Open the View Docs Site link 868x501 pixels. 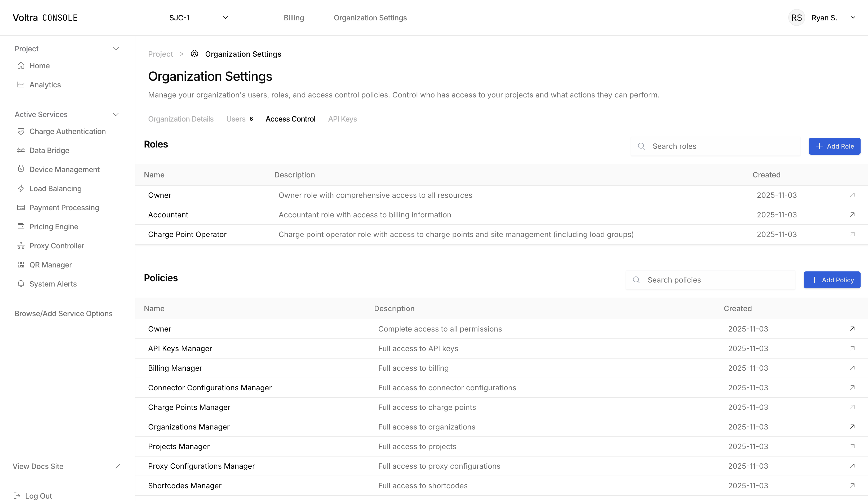pos(38,466)
